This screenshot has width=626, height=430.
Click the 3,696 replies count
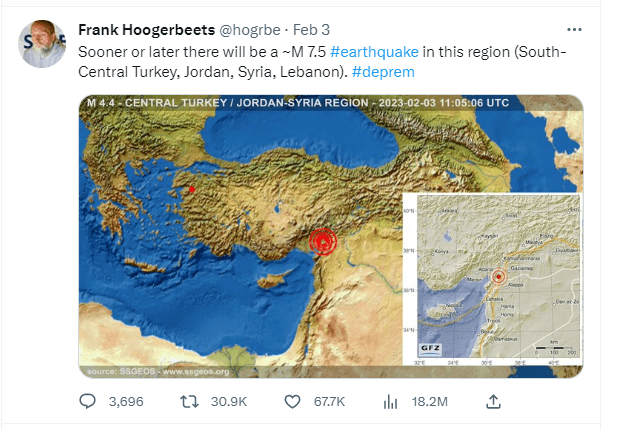tap(126, 402)
